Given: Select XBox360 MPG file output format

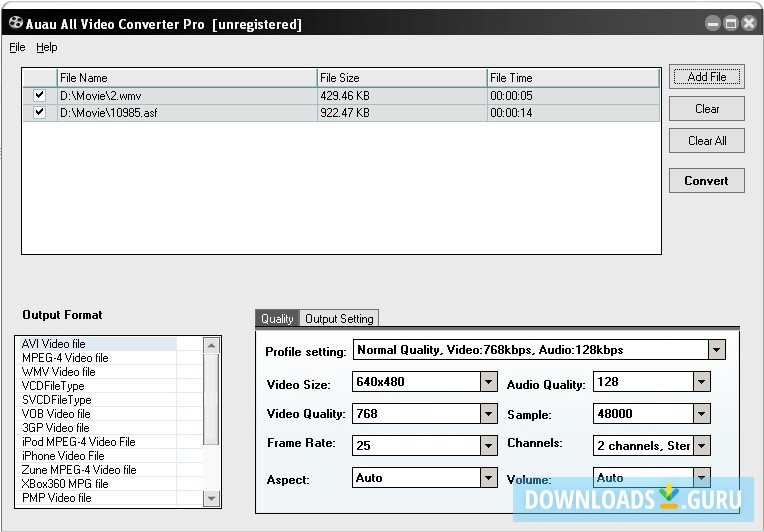Looking at the screenshot, I should point(96,484).
